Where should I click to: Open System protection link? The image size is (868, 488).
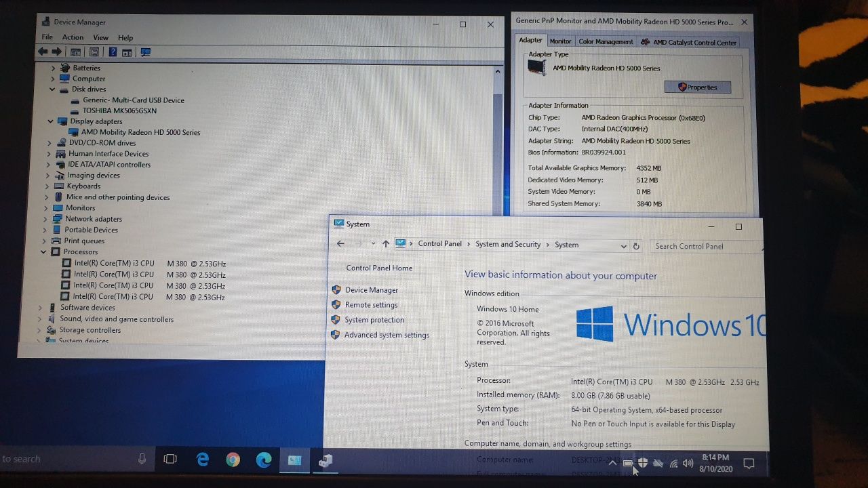374,320
